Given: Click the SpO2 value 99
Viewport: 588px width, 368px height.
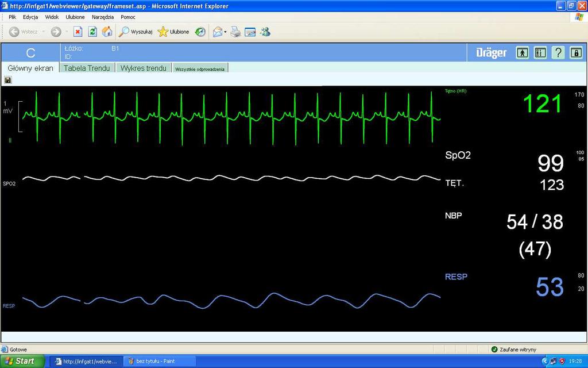Looking at the screenshot, I should tap(551, 163).
